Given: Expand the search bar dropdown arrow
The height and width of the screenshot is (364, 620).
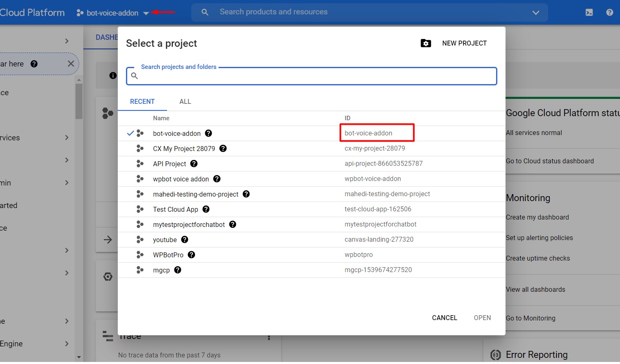Looking at the screenshot, I should tap(535, 13).
